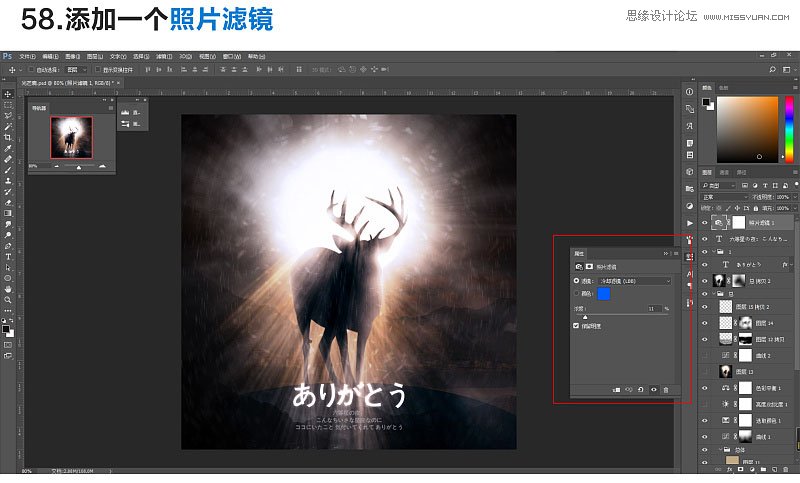
Task: Hide the 色彩平衡 1 layer
Action: tap(705, 388)
